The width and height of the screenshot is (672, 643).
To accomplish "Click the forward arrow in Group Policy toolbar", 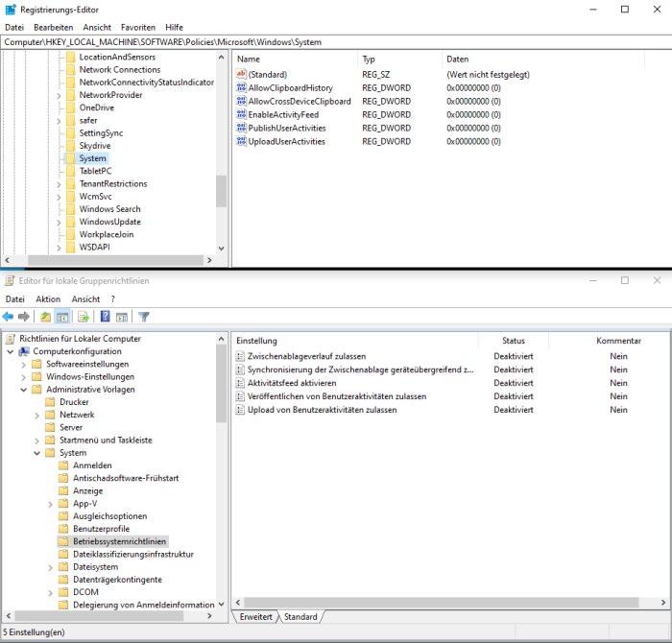I will [24, 317].
